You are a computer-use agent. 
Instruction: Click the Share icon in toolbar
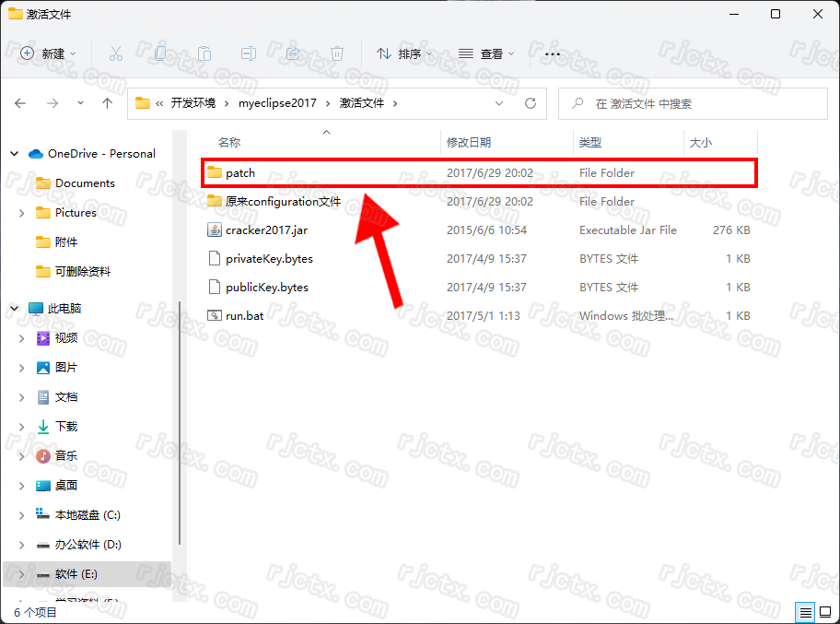click(x=293, y=53)
